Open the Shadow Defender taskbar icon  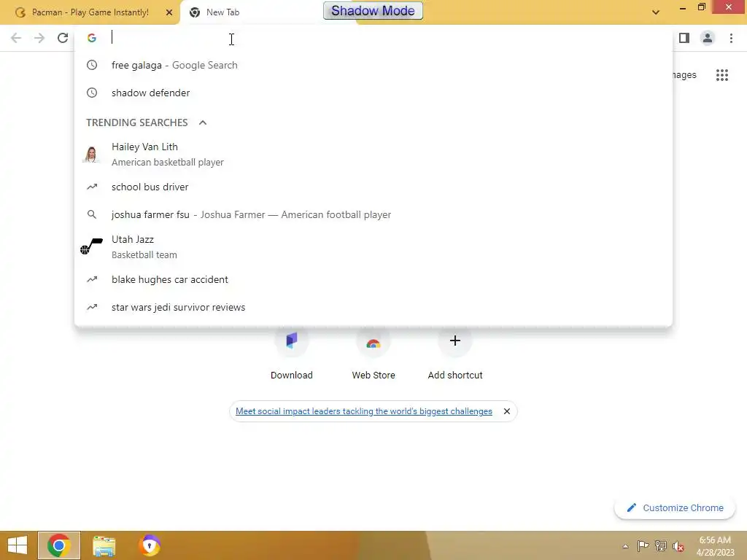[x=150, y=545]
